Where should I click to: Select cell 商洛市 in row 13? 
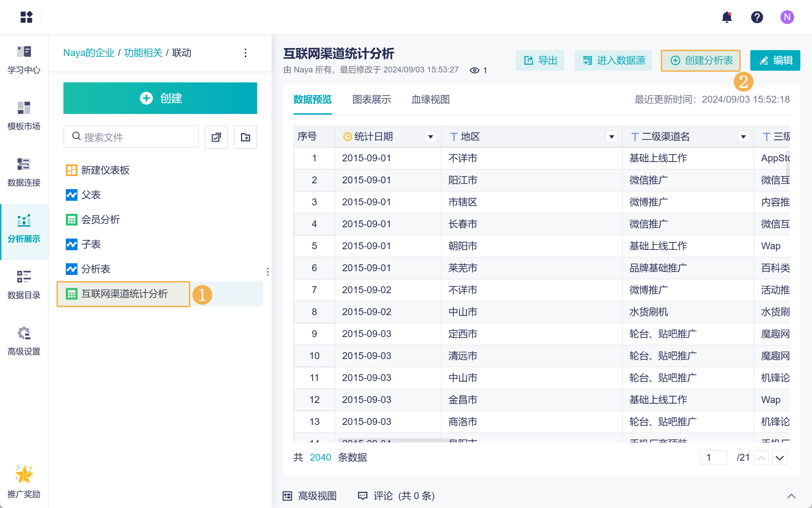(x=532, y=422)
